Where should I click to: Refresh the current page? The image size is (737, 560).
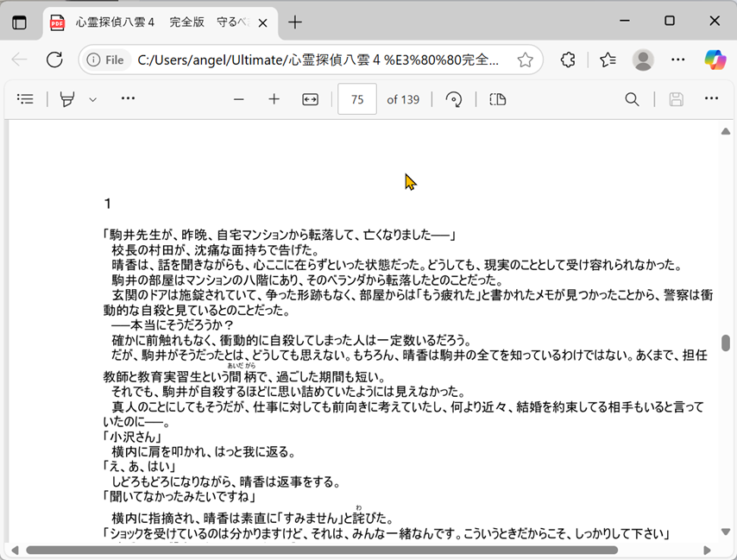click(54, 60)
